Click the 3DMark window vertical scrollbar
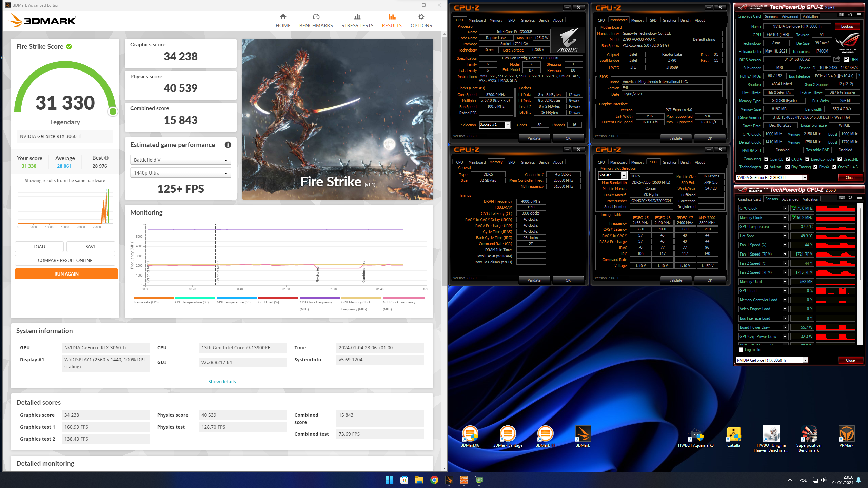 [x=444, y=161]
